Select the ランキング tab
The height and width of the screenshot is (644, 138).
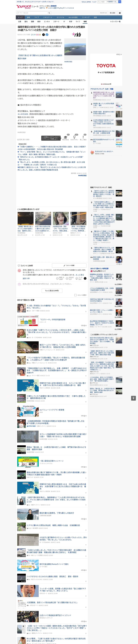click(86, 17)
